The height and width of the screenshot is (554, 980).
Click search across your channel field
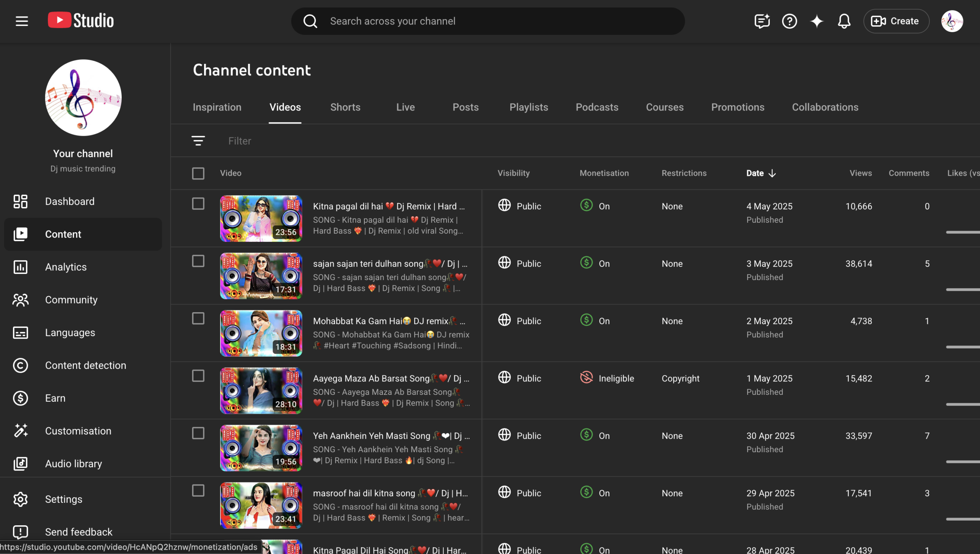tap(488, 21)
